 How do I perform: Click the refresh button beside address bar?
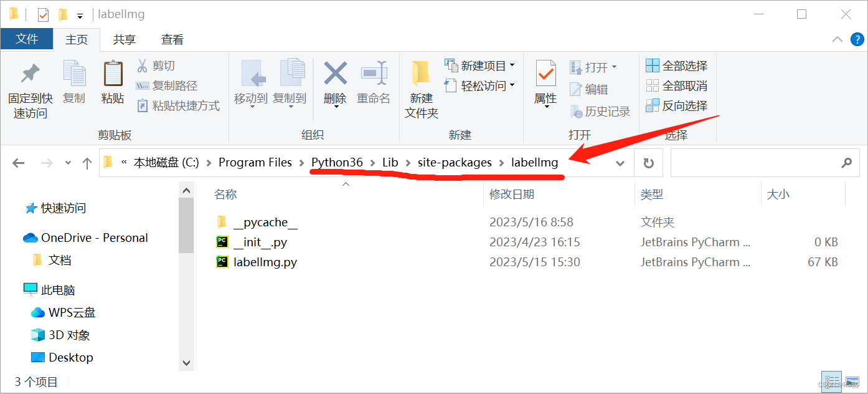coord(648,163)
